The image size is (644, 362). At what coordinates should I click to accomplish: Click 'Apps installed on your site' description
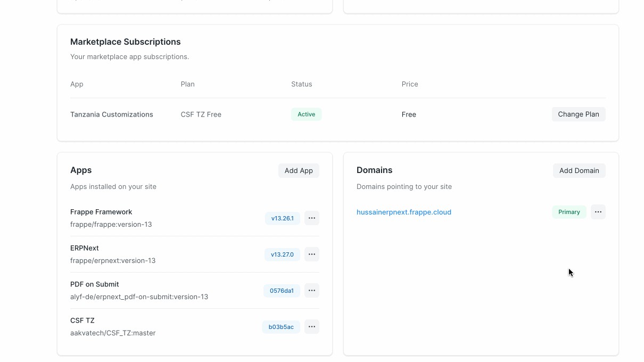point(113,187)
